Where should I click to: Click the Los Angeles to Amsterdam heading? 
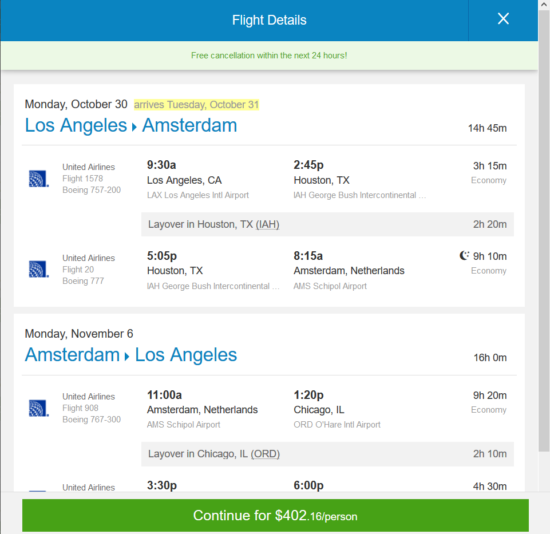tap(131, 125)
